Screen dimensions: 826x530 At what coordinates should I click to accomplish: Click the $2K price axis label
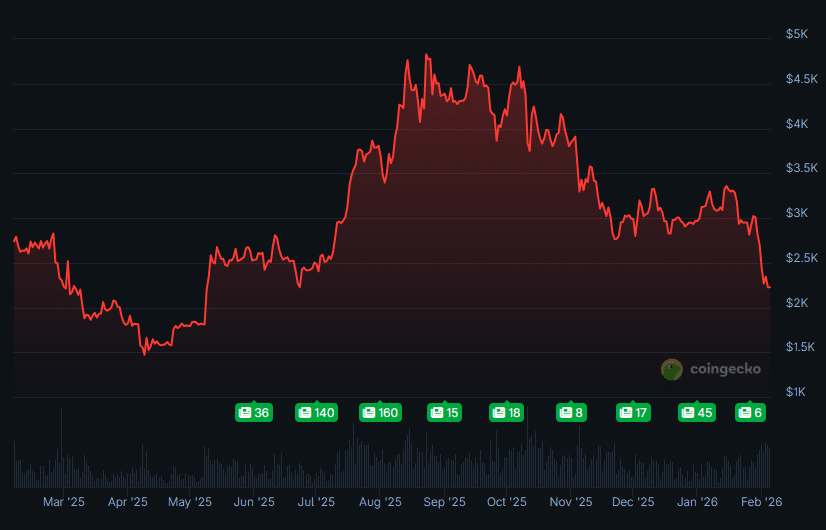pos(797,303)
